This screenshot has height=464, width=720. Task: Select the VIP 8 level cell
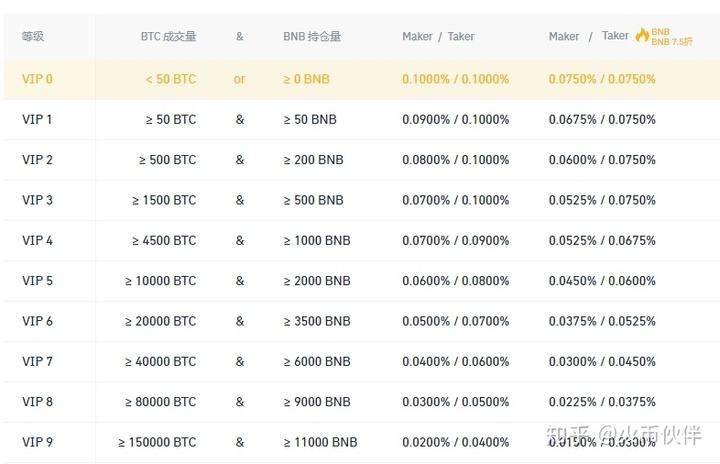tap(37, 402)
